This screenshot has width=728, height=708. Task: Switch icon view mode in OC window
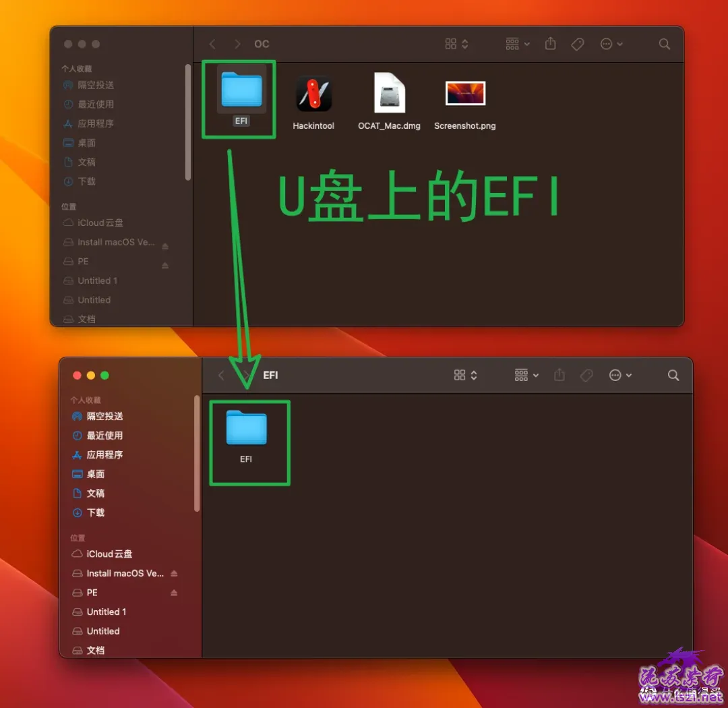456,44
